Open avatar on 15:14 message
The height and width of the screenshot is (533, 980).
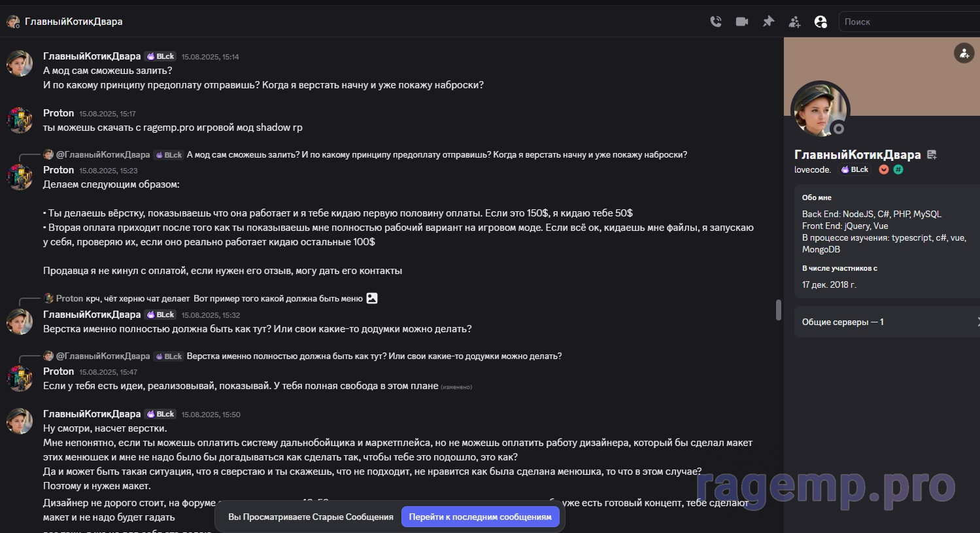(20, 63)
